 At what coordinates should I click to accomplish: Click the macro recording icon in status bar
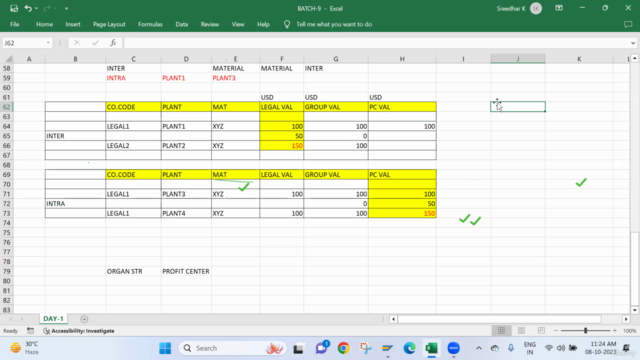(x=30, y=331)
